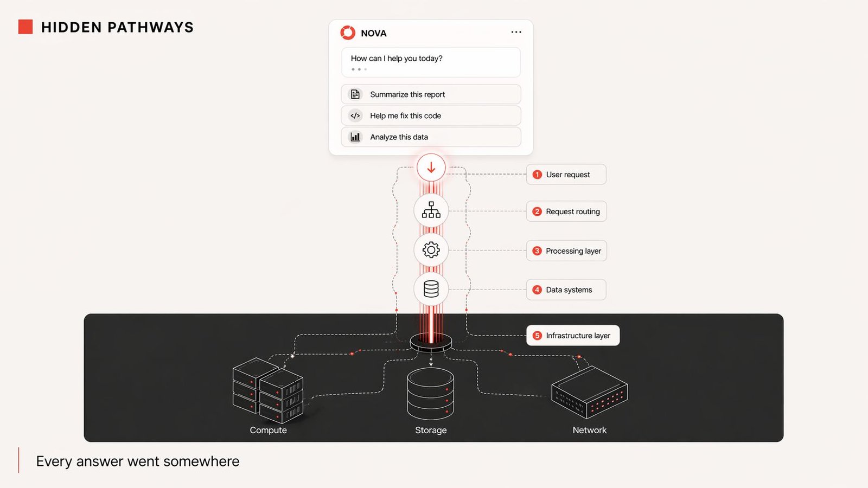Click the 'Infrastructure layer' step label
868x488 pixels.
click(573, 336)
